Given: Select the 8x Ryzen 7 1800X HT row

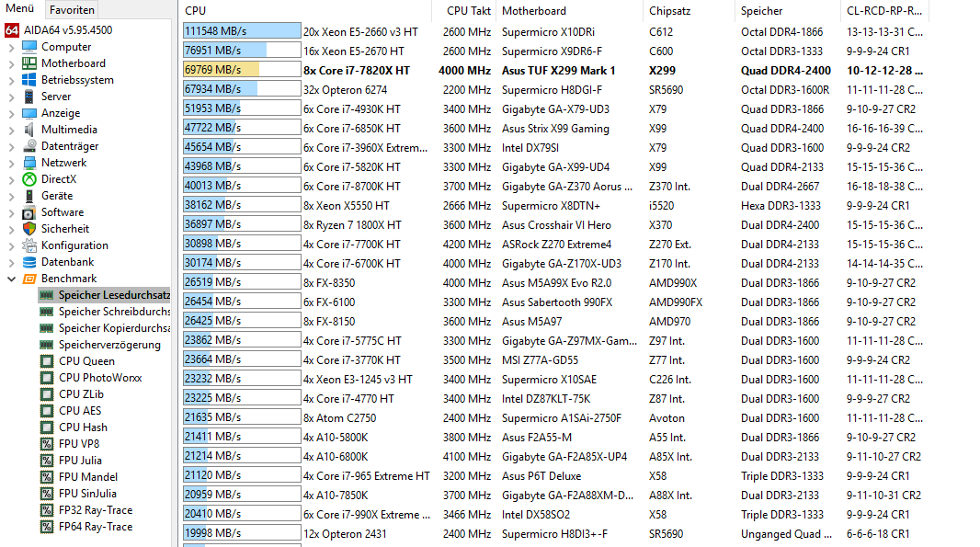Looking at the screenshot, I should tap(553, 225).
